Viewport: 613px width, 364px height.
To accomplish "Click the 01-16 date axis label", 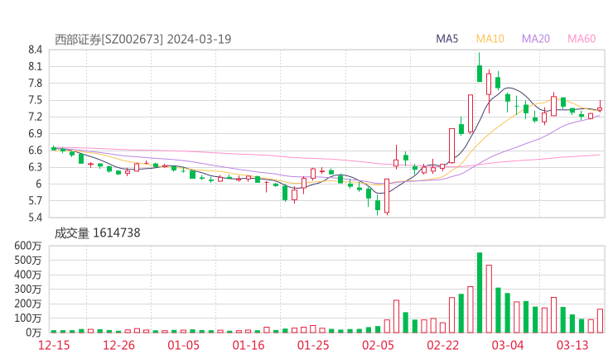I will click(249, 345).
